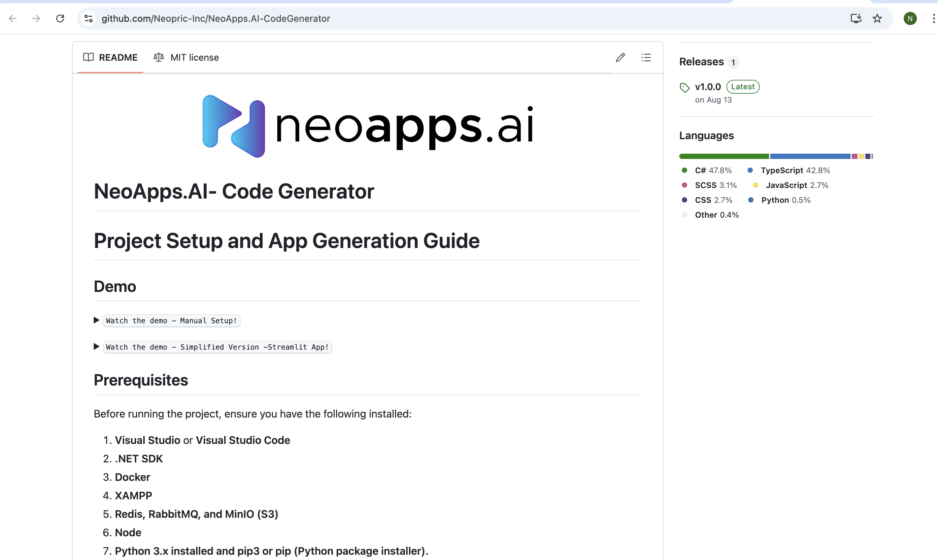938x560 pixels.
Task: Click the book icon next to README
Action: click(88, 57)
